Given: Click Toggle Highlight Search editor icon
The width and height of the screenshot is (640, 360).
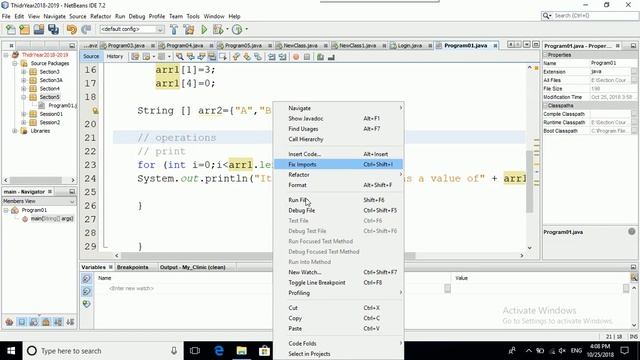Looking at the screenshot, I should point(211,57).
